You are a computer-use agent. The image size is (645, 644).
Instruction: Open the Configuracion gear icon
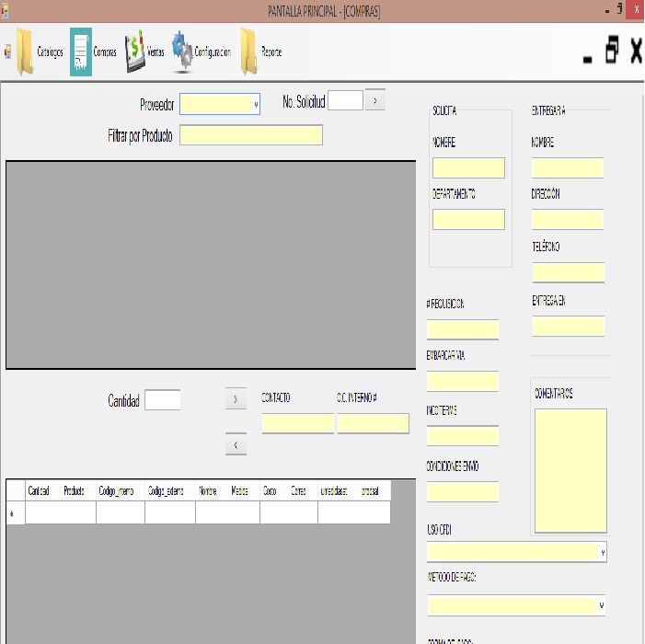click(182, 52)
